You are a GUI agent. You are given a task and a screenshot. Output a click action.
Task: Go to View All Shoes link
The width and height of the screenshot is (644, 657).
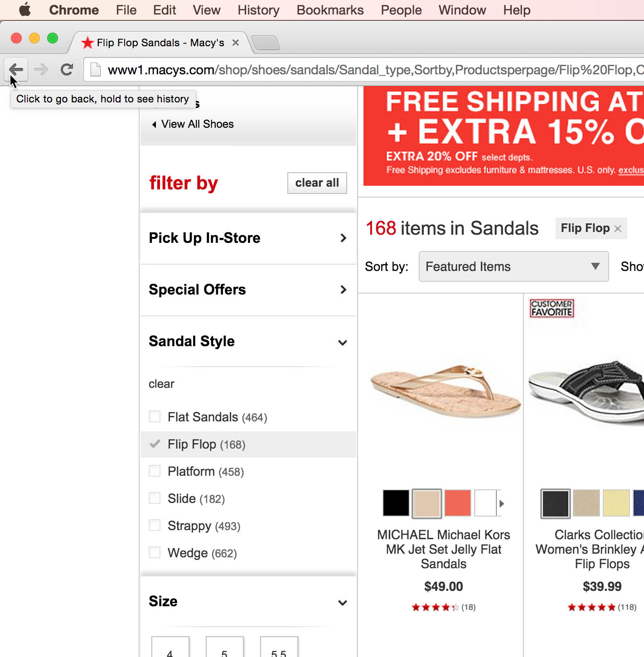197,124
